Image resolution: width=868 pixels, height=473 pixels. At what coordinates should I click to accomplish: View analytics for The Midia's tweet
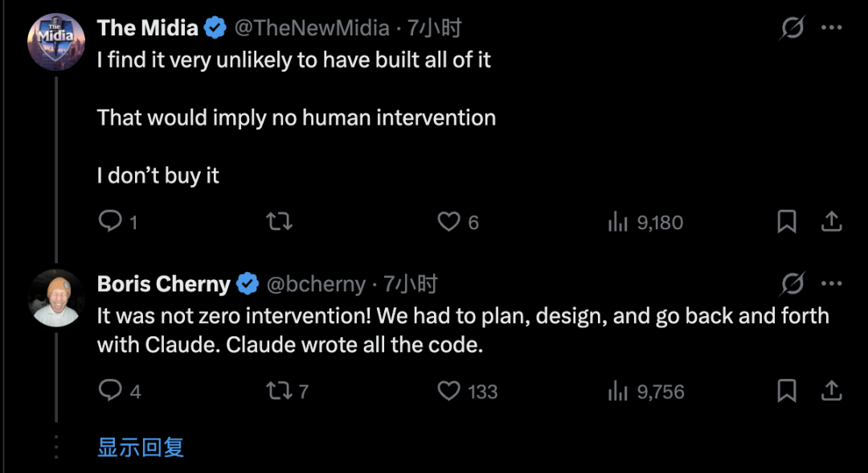(x=616, y=221)
